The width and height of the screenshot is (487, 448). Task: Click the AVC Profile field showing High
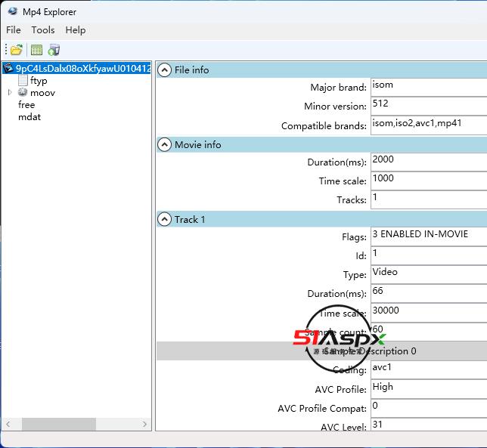pos(428,388)
